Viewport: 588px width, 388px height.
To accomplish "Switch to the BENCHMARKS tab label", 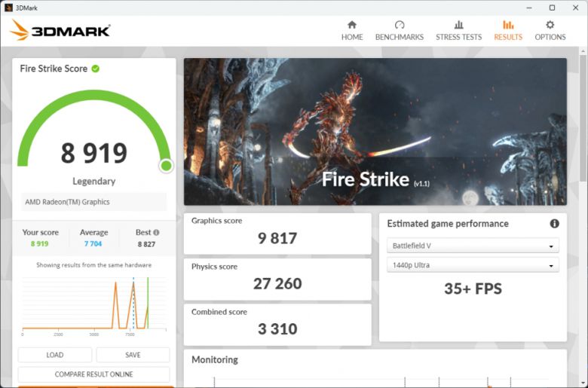I will (400, 37).
